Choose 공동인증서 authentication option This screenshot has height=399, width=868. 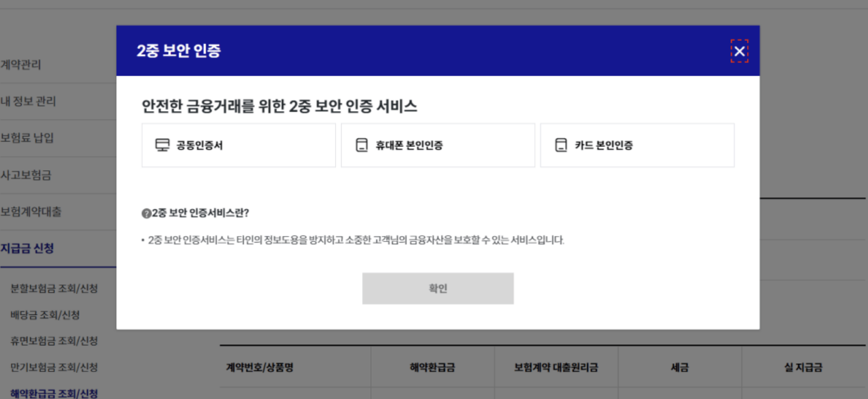coord(239,145)
